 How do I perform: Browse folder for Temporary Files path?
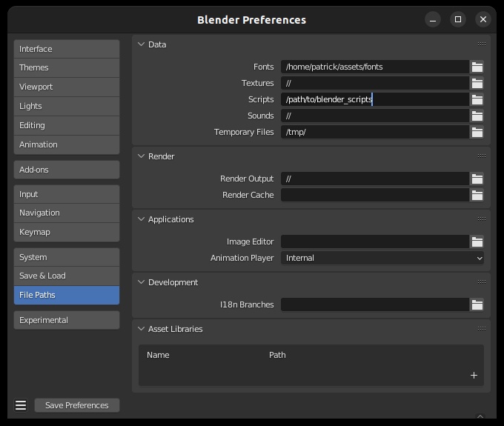coord(477,132)
